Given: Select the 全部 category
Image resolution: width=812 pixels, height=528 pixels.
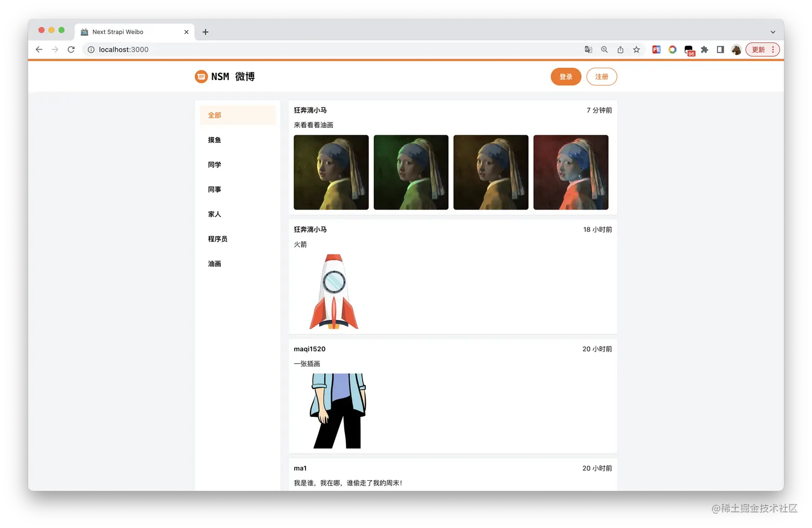Looking at the screenshot, I should coord(238,115).
